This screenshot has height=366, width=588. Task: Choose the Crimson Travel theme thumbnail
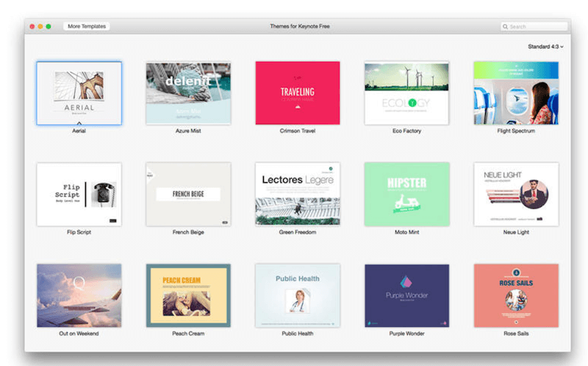pos(298,93)
